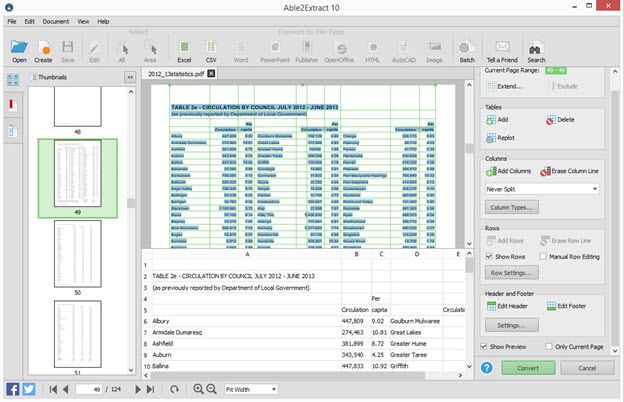Close the 2012_13statistics.pdf tab
The width and height of the screenshot is (624, 402).
(x=211, y=73)
